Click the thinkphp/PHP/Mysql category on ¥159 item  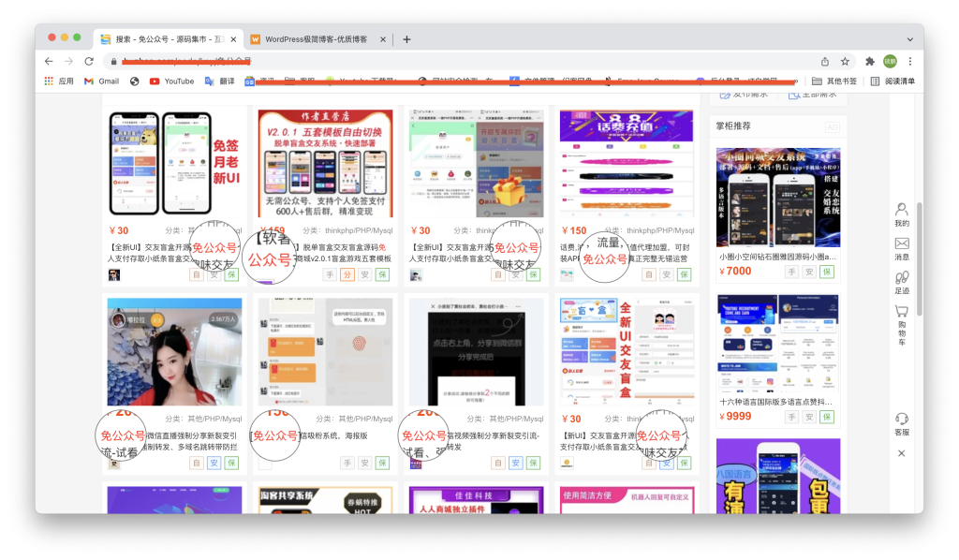359,230
